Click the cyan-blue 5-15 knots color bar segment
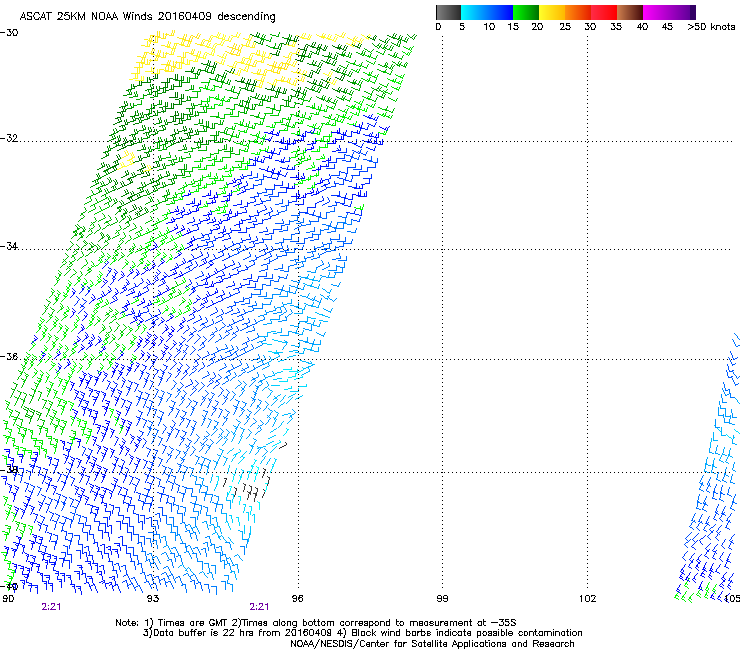 point(487,12)
